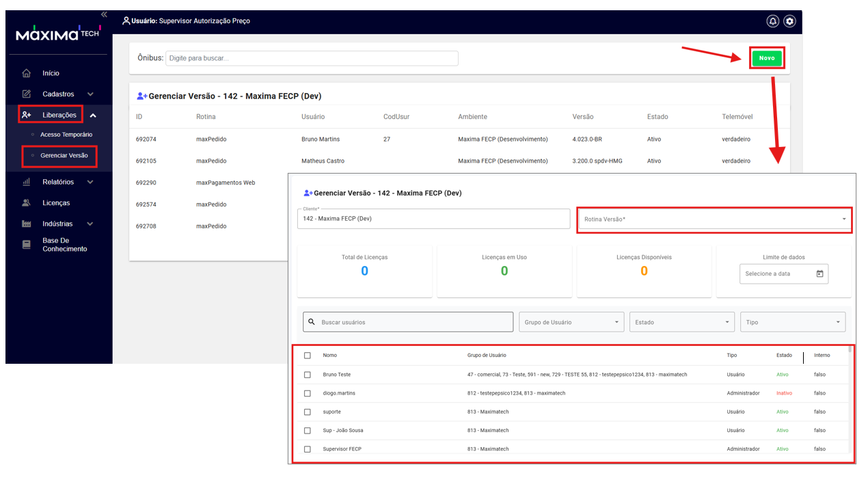This screenshot has width=868, height=480.
Task: Open the settings gear icon
Action: (789, 21)
